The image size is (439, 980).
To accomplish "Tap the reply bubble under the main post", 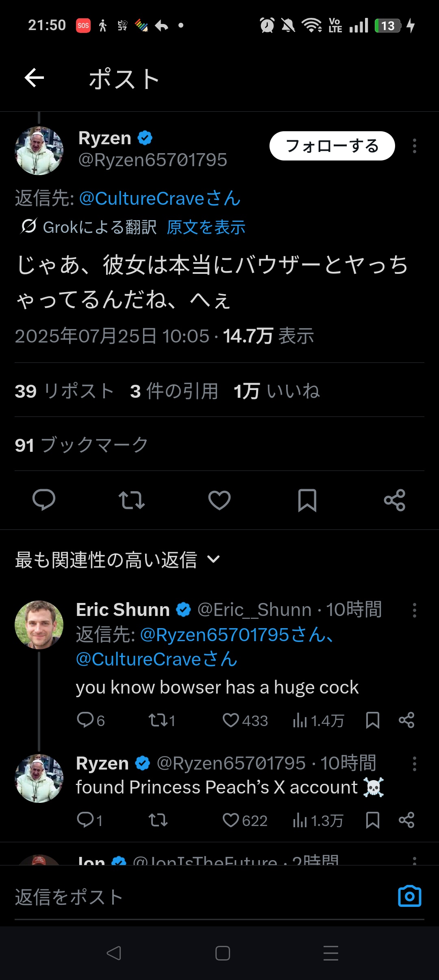I will pyautogui.click(x=44, y=500).
